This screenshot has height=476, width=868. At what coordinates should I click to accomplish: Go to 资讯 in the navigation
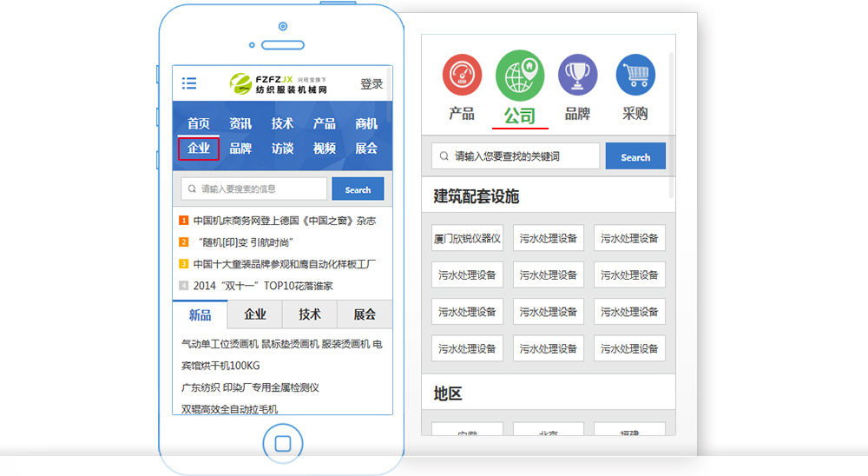[x=240, y=123]
